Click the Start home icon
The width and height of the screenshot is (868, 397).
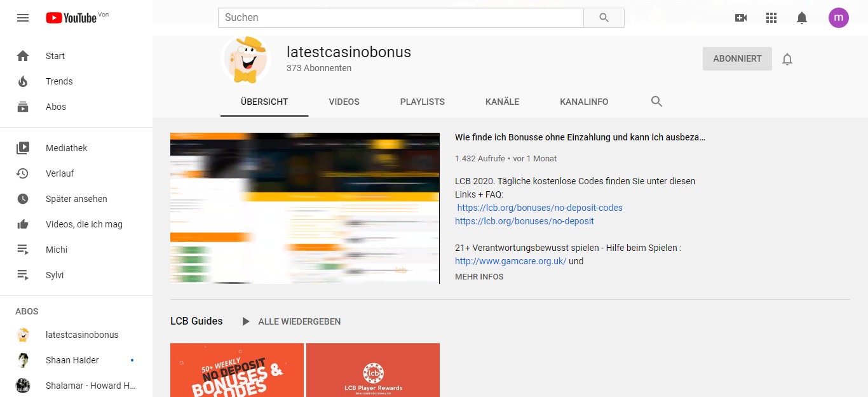(23, 56)
